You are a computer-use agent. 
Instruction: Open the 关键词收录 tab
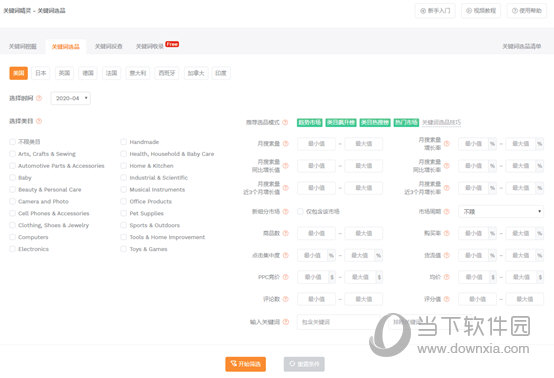coord(150,46)
